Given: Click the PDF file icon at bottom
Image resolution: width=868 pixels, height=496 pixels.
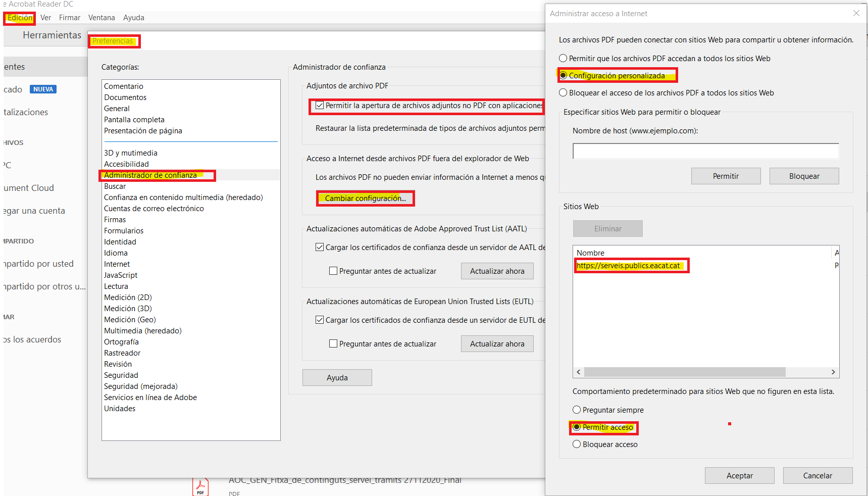Looking at the screenshot, I should pyautogui.click(x=200, y=487).
